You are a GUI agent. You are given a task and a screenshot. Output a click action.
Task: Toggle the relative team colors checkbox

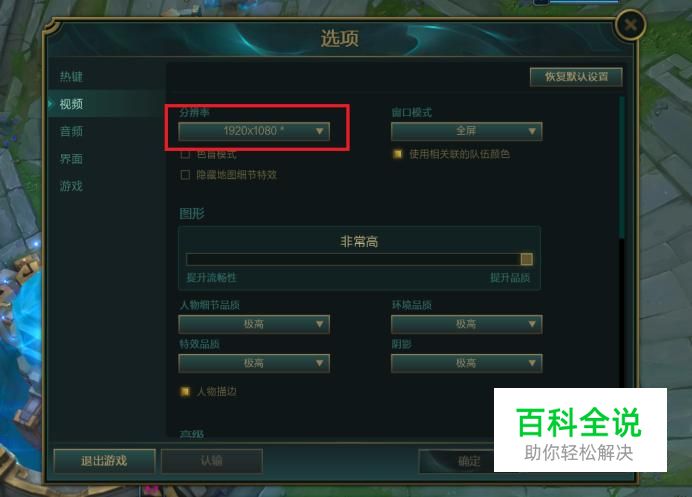tap(398, 154)
